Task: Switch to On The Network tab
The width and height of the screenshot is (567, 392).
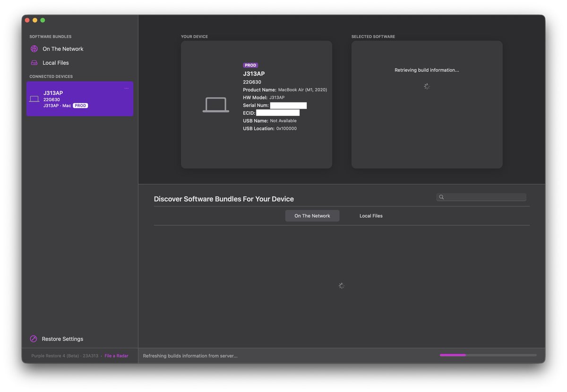Action: click(312, 216)
